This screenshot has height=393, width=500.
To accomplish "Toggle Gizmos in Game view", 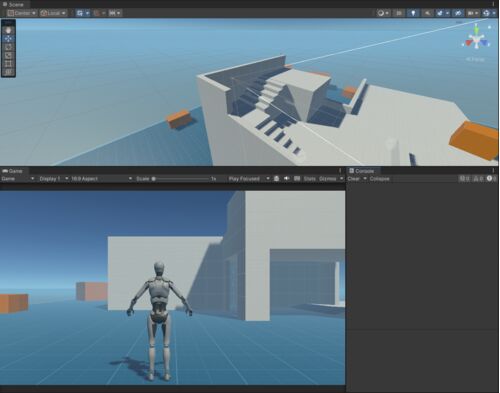I will point(328,179).
